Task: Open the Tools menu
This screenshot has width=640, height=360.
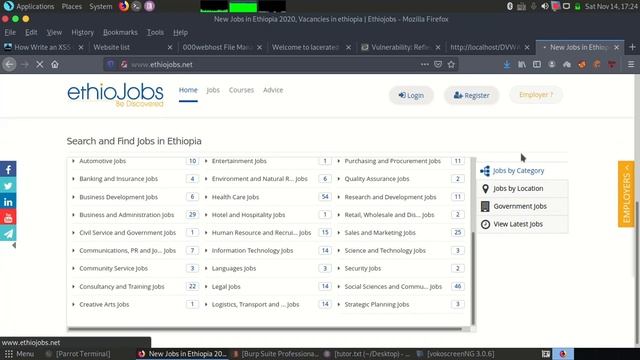Action: click(155, 32)
